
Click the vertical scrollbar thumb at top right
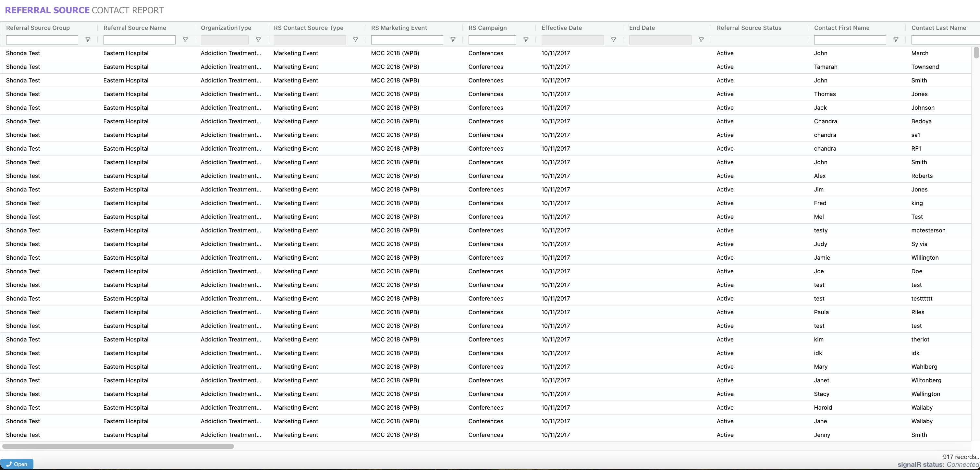click(976, 53)
